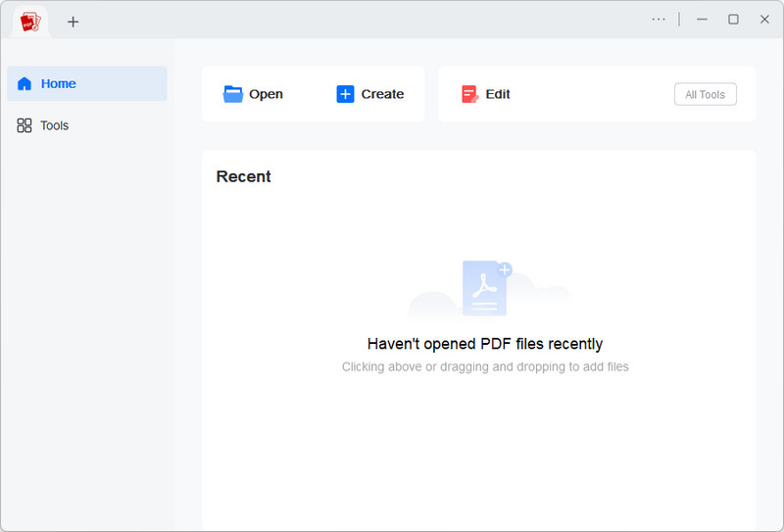The height and width of the screenshot is (532, 784).
Task: Open the three-dot more options menu
Action: (659, 20)
